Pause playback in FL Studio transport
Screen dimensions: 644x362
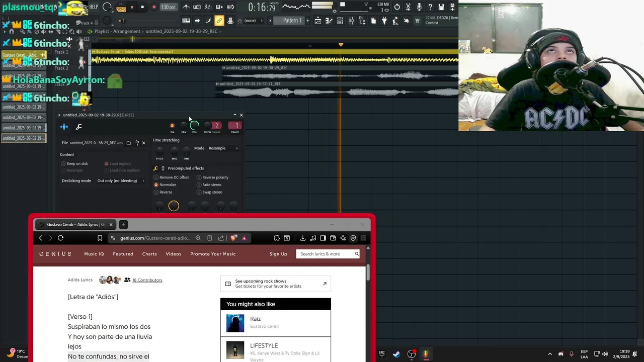coord(132,7)
